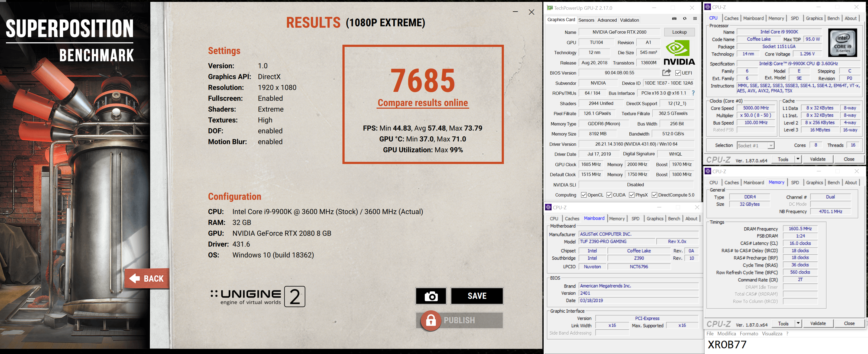Viewport: 868px width, 354px height.
Task: Minimize the Superposition results window
Action: tap(515, 12)
